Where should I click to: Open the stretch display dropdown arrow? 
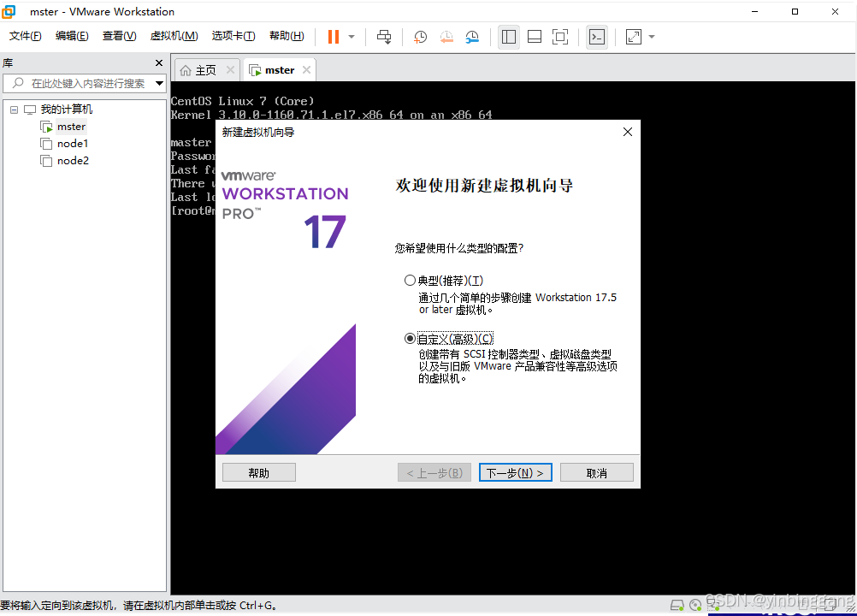(652, 37)
